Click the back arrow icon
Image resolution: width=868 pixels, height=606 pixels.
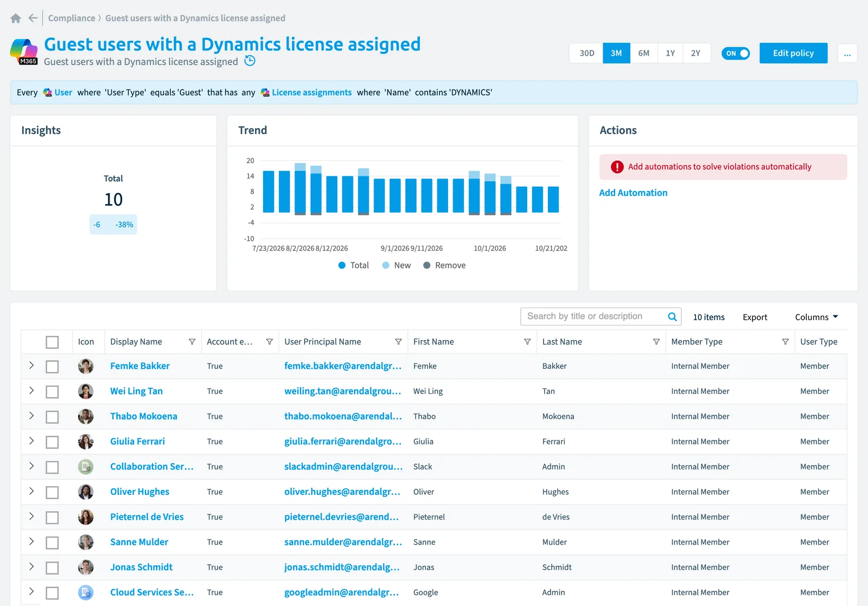point(33,18)
